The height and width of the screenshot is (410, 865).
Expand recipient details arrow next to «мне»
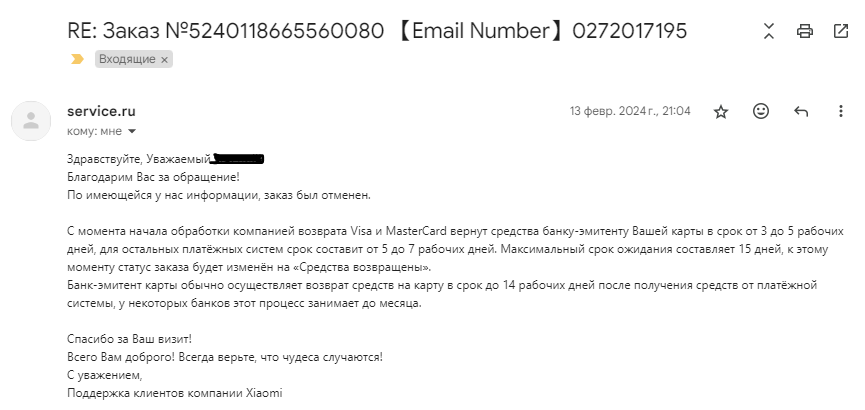point(131,131)
